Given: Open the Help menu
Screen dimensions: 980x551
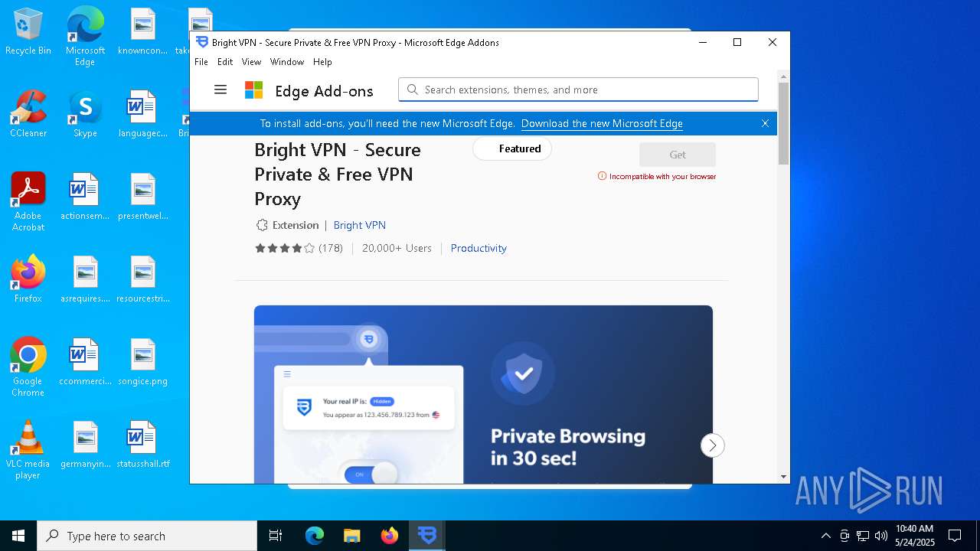Looking at the screenshot, I should [x=322, y=62].
